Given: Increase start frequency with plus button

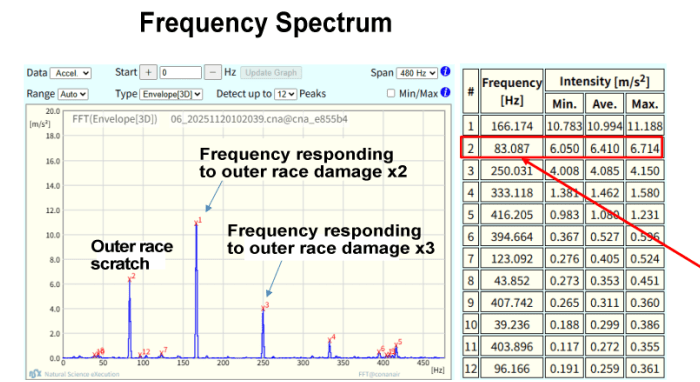Looking at the screenshot, I should (148, 72).
